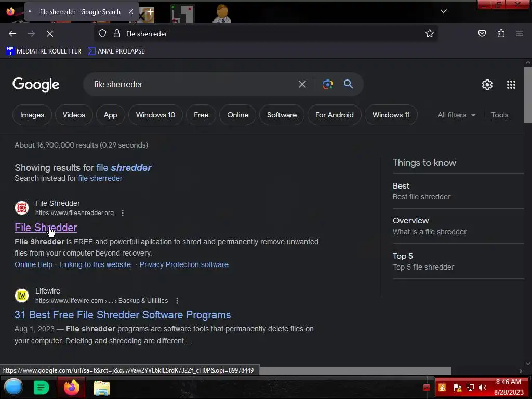Switch to Images results
The image size is (532, 399).
(x=32, y=115)
